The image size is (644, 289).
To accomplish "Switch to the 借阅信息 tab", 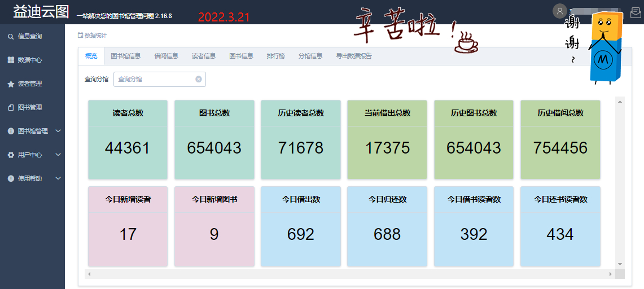I will click(x=166, y=56).
